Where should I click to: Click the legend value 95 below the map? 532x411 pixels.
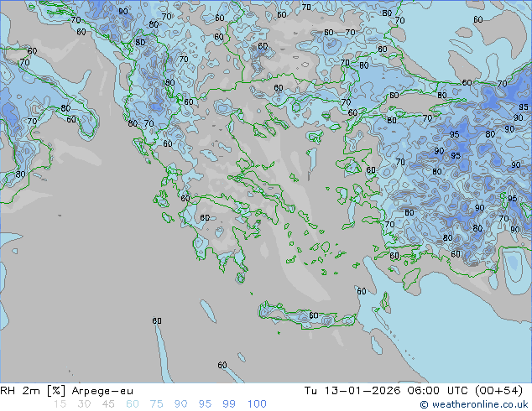[205, 404]
